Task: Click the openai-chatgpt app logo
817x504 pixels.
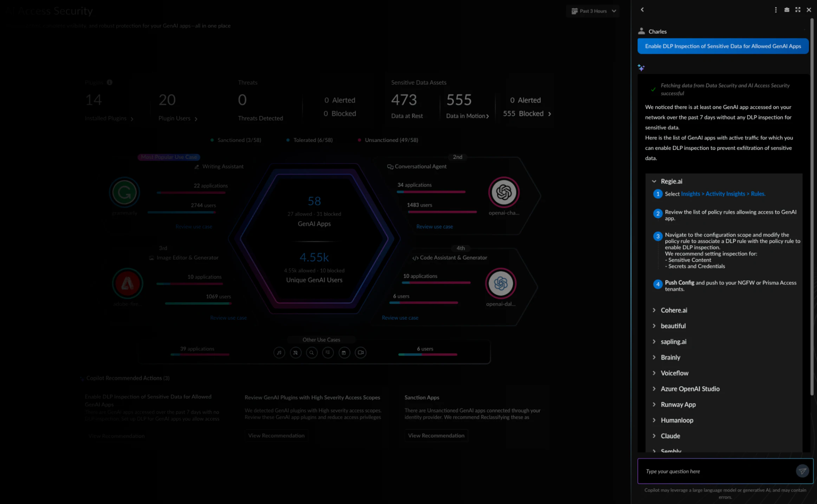Action: point(504,192)
